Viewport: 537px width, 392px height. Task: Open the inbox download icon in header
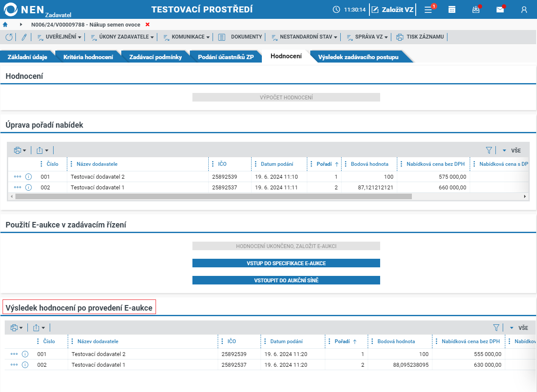click(x=476, y=9)
